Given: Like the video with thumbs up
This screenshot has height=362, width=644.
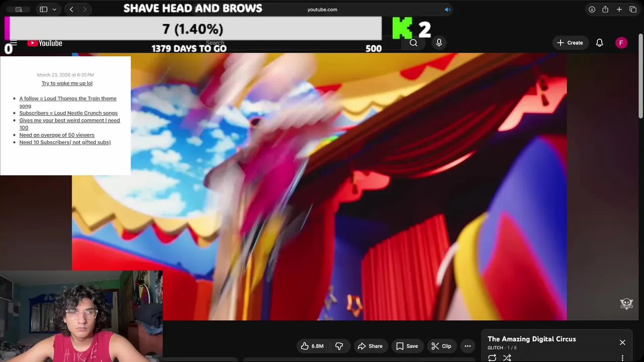Looking at the screenshot, I should click(x=312, y=346).
